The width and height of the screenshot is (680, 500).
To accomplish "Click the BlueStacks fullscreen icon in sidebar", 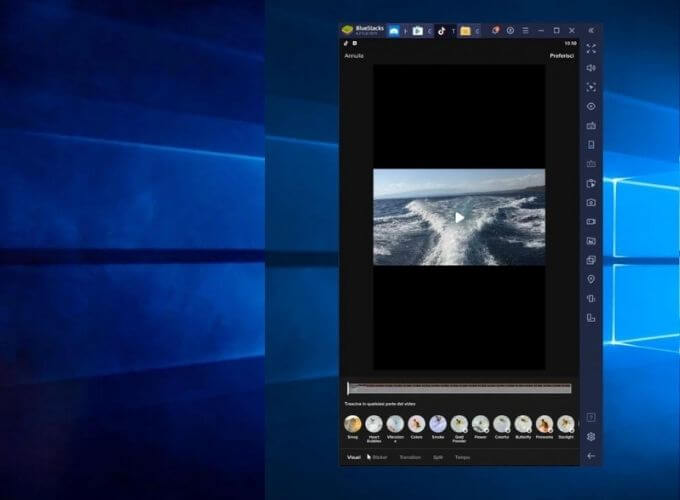I will [x=591, y=48].
